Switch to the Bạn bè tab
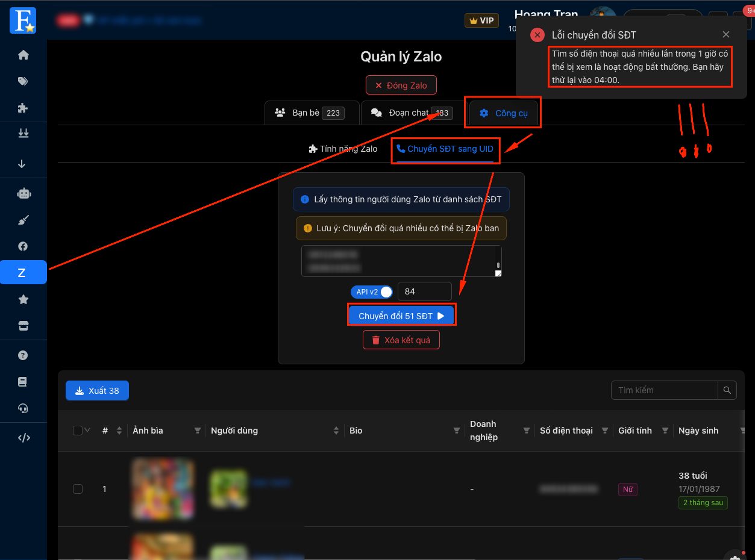The image size is (755, 560). point(312,113)
